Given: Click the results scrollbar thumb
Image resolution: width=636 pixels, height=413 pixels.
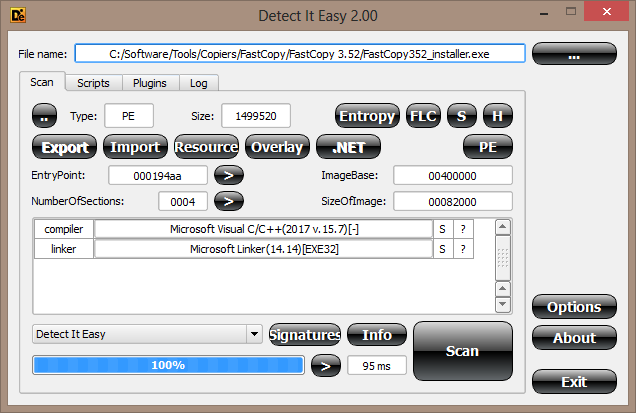Looking at the screenshot, I should click(x=503, y=258).
